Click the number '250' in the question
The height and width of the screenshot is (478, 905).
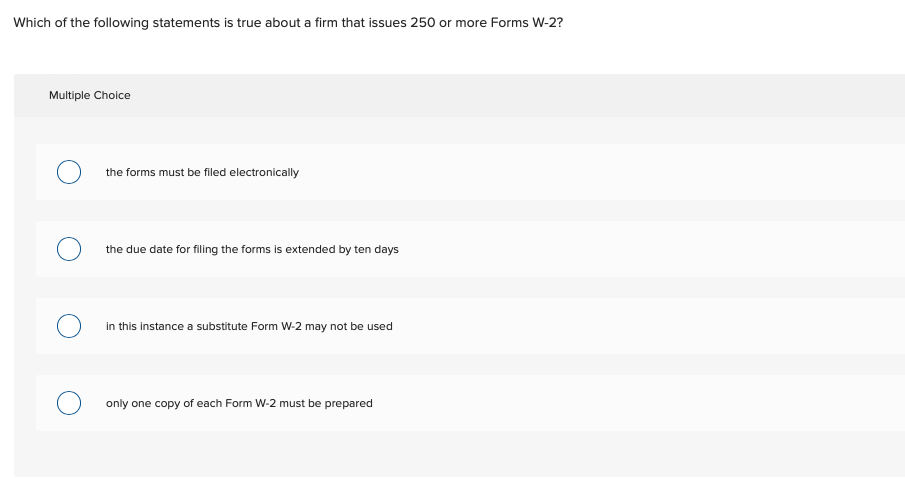424,22
